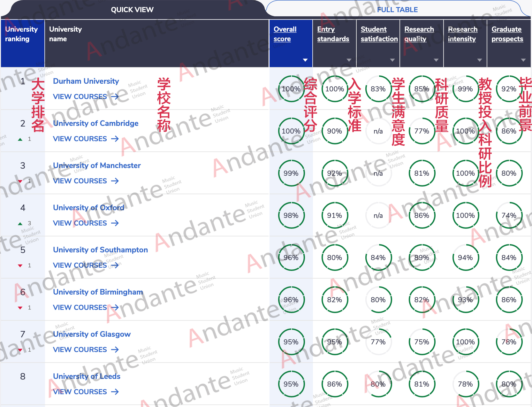532x407 pixels.
Task: Click Durham's 92% graduate prospects circle
Action: (509, 89)
